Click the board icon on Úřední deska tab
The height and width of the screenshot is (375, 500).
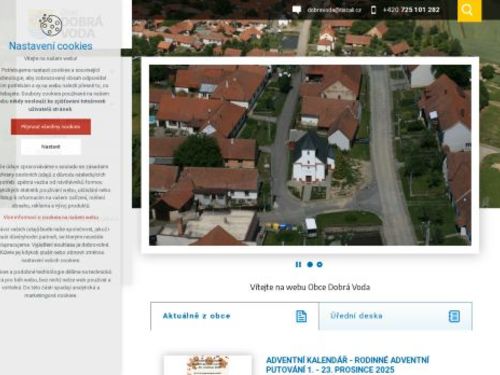[x=454, y=316]
